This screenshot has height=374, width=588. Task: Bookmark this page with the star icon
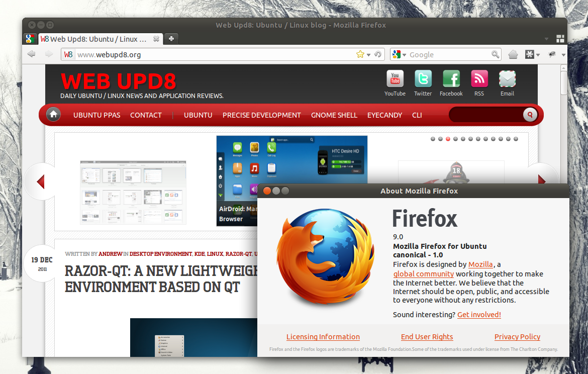(361, 54)
